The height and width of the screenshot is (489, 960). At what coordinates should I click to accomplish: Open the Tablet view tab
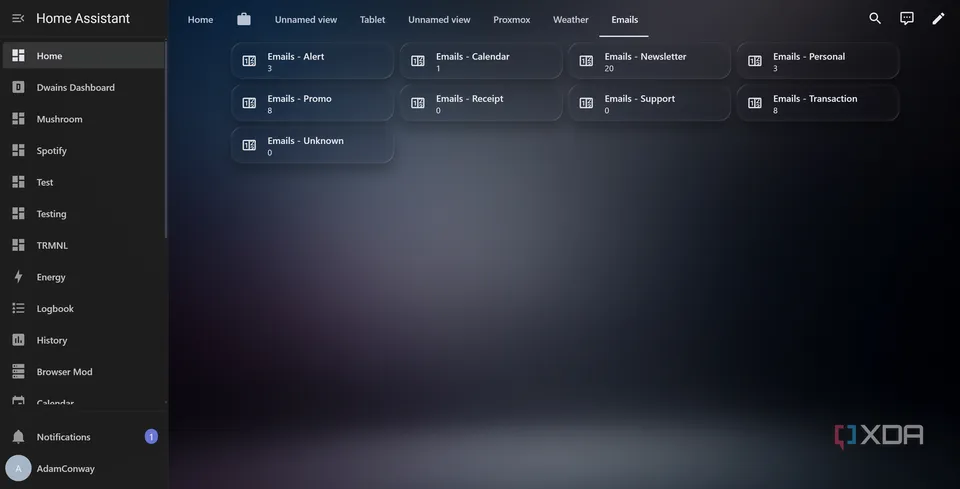[372, 20]
